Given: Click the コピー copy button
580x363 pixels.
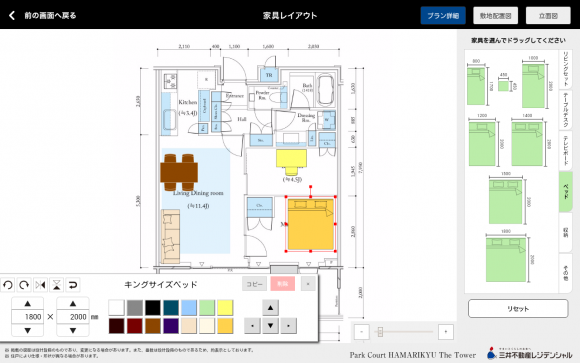Looking at the screenshot, I should 254,284.
